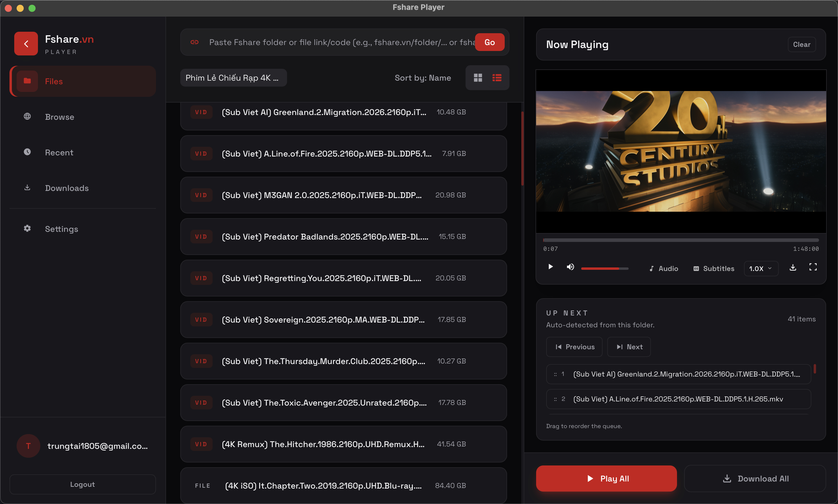Viewport: 838px width, 504px height.
Task: Open the Browse section in sidebar
Action: [x=59, y=117]
